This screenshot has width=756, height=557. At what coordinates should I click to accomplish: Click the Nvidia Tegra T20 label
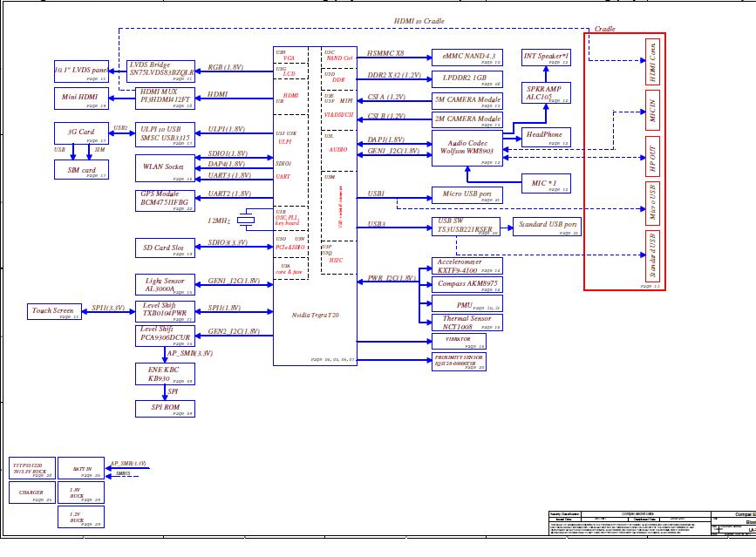point(316,316)
